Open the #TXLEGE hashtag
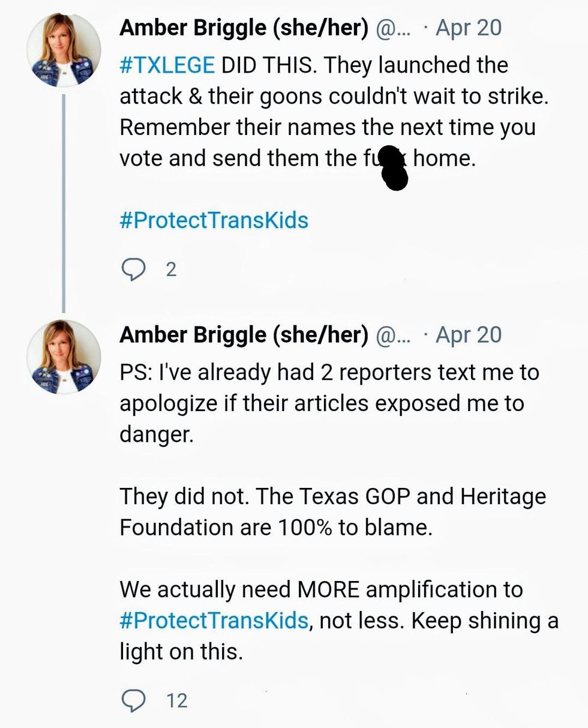588x728 pixels. (x=167, y=65)
